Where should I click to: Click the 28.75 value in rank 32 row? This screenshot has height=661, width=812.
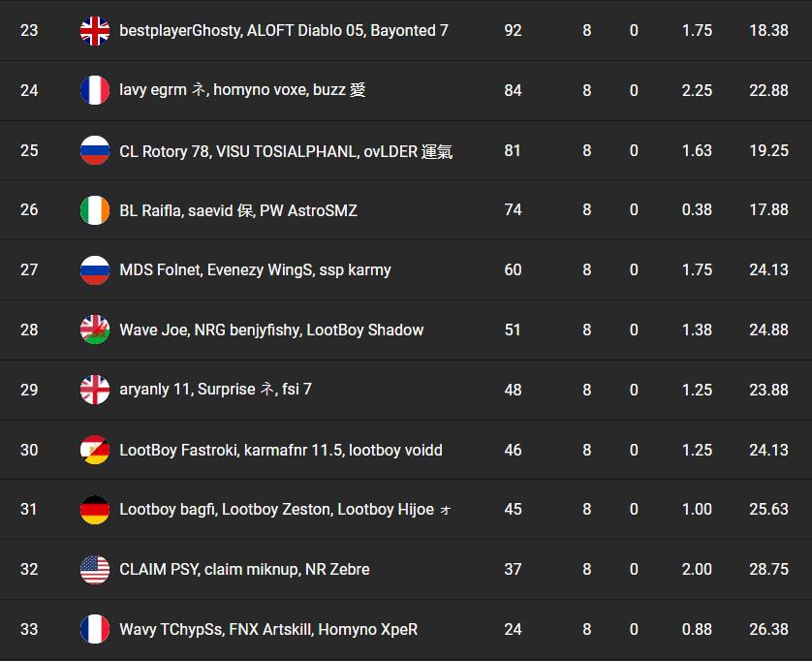click(x=768, y=570)
